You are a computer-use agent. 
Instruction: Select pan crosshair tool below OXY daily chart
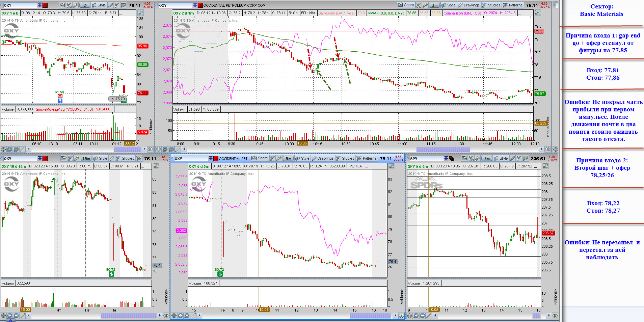[3, 149]
